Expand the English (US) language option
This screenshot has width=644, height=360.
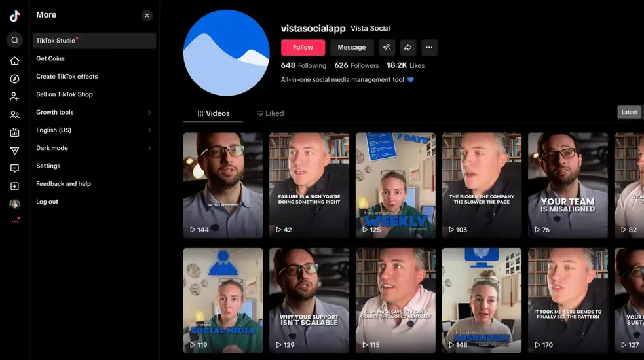(94, 130)
